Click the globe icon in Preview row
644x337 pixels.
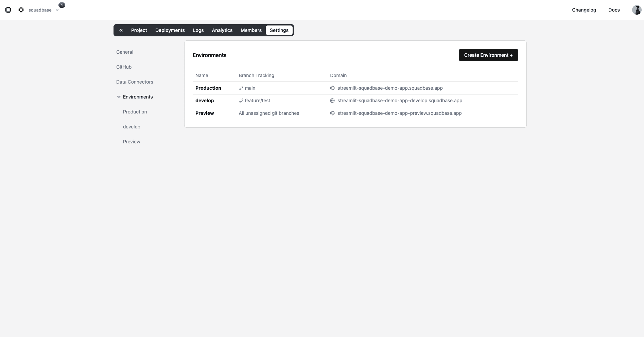coord(332,113)
